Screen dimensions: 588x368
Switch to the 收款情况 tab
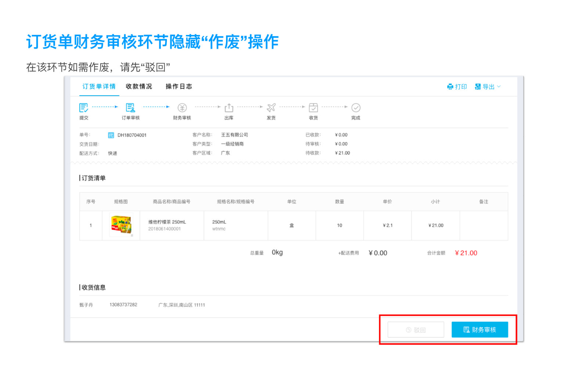(139, 86)
